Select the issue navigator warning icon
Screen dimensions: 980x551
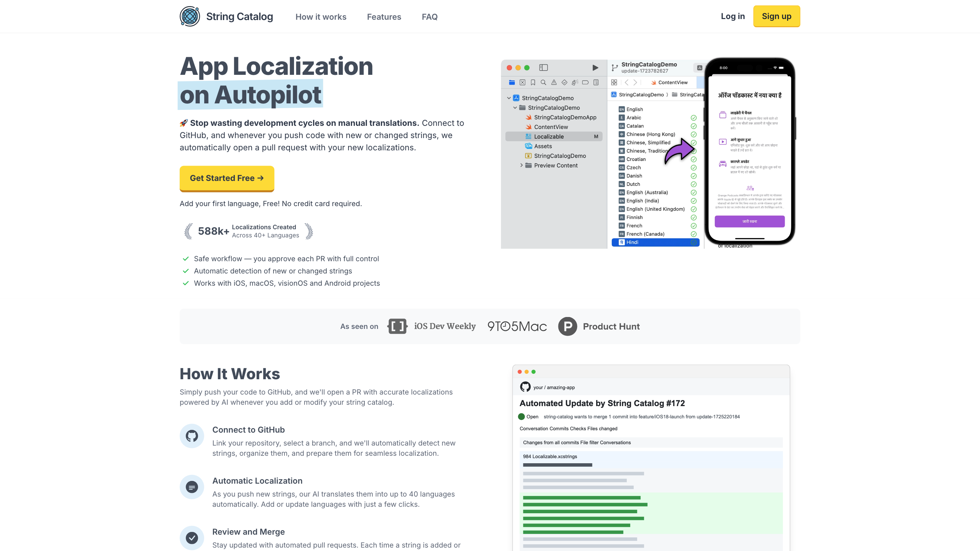pos(554,83)
